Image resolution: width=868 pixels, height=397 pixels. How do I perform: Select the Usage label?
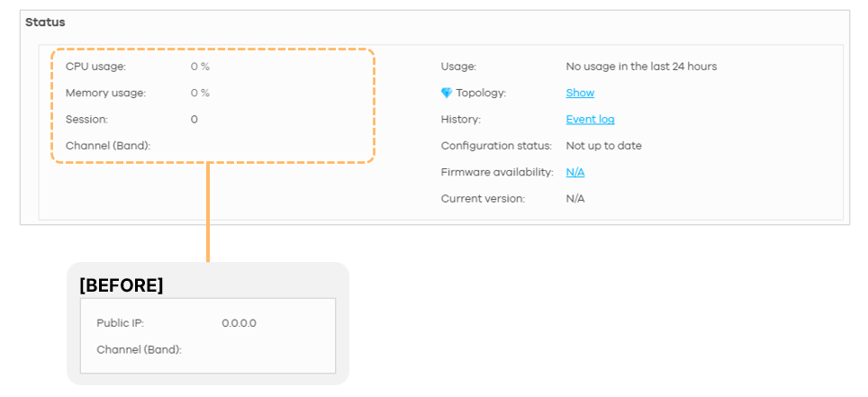[459, 67]
